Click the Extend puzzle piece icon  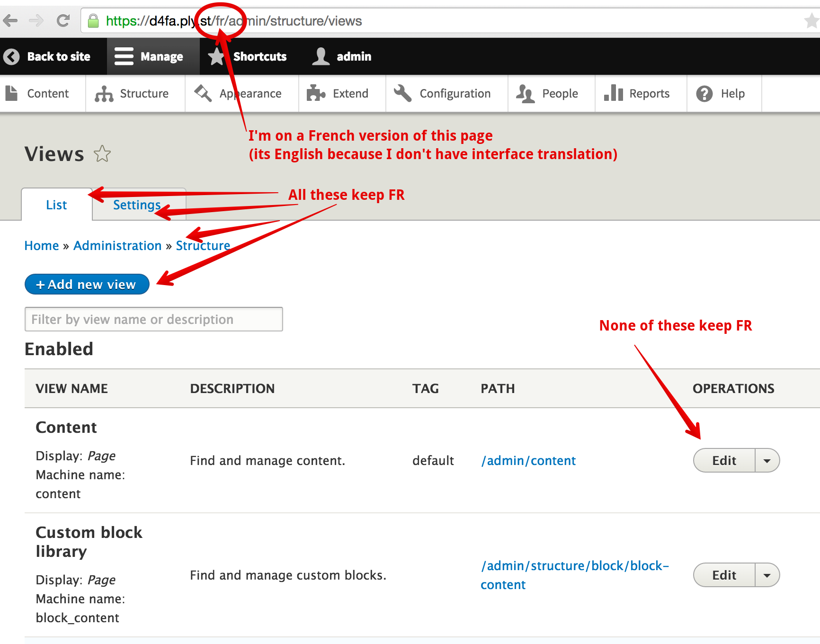pos(316,94)
